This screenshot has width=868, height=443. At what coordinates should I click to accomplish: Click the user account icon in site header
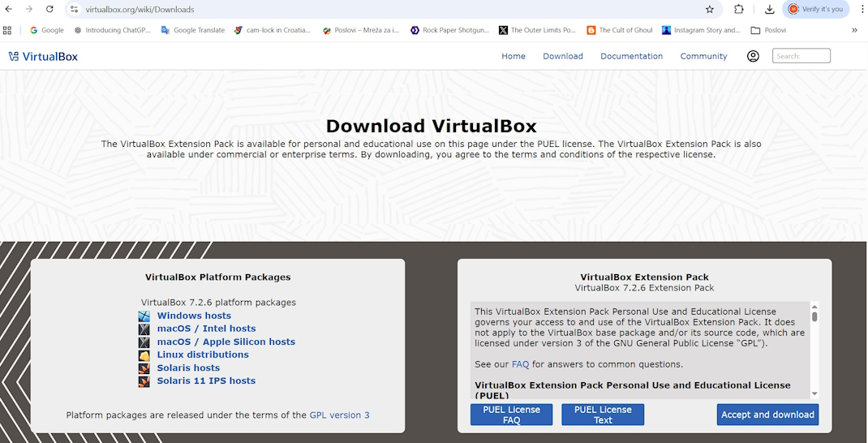(753, 56)
